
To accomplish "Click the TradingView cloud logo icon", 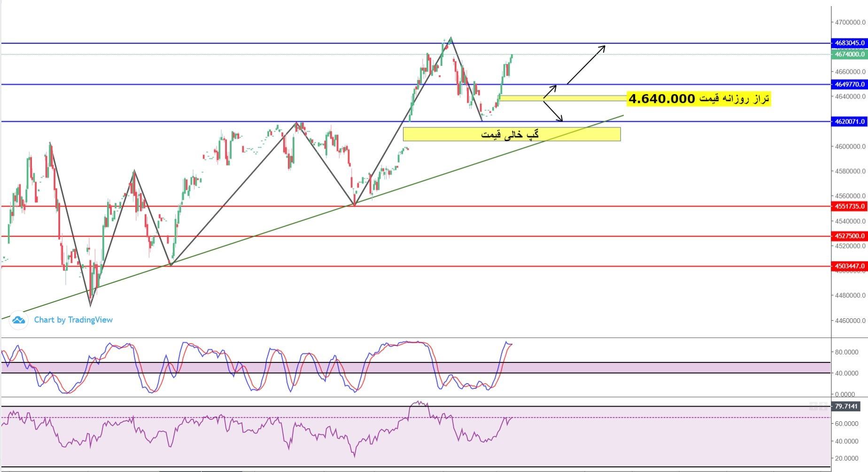I will [18, 320].
